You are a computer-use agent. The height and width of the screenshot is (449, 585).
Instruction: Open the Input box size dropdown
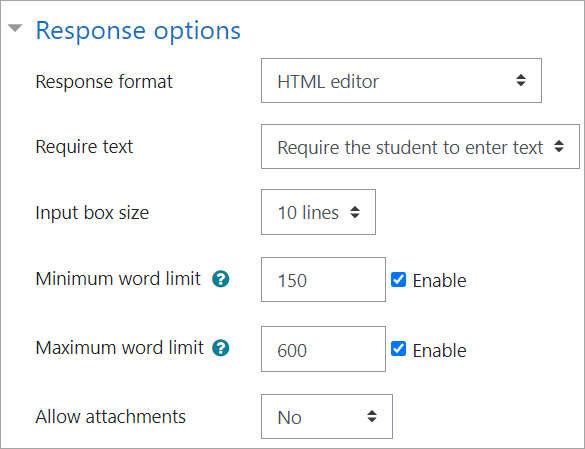pos(318,212)
